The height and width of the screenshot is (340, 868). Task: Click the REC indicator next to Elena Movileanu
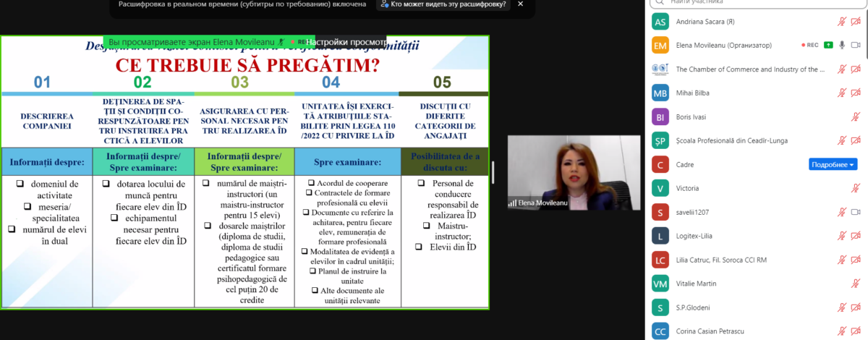point(809,45)
